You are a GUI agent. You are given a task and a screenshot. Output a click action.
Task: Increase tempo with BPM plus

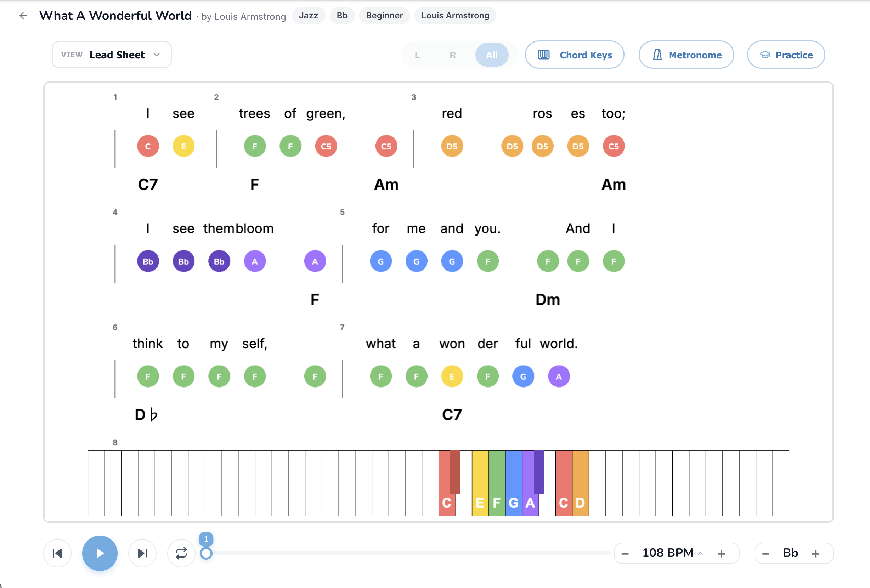click(721, 553)
